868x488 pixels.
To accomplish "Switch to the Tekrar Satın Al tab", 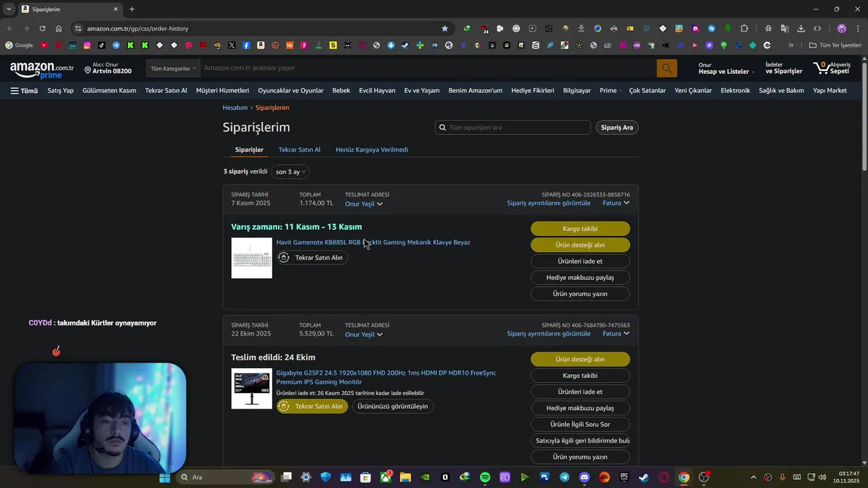I will (x=299, y=150).
